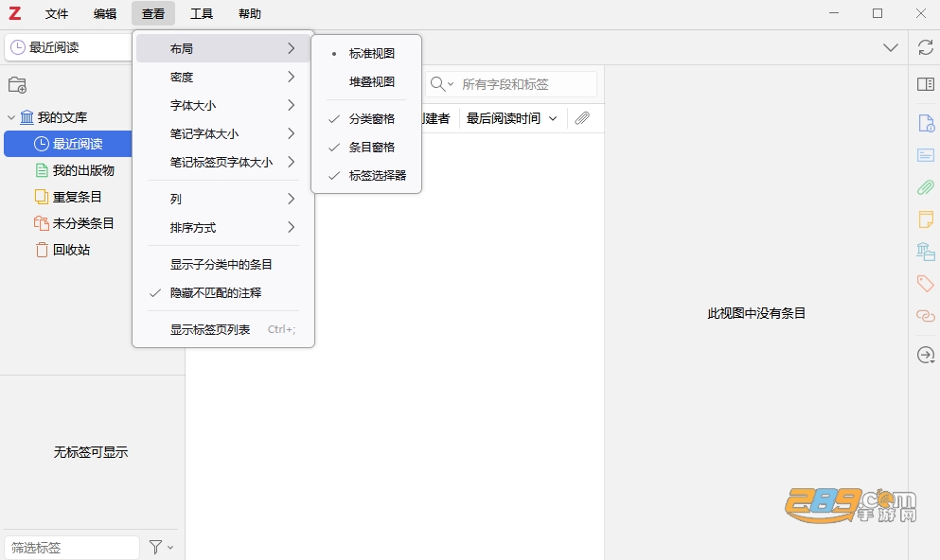Screen dimensions: 940x560
Task: Click the library building icon
Action: 27,117
